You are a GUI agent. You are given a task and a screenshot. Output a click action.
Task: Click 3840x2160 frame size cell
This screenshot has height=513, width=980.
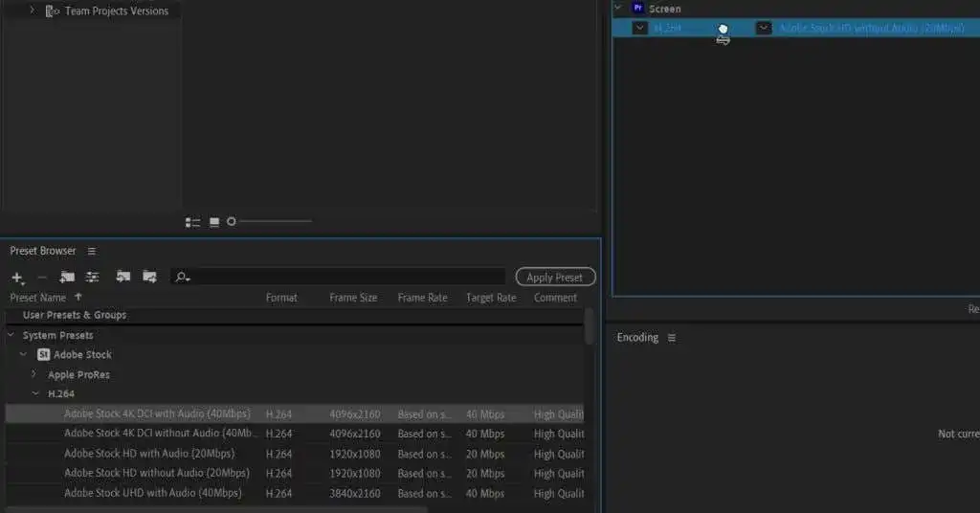point(354,494)
